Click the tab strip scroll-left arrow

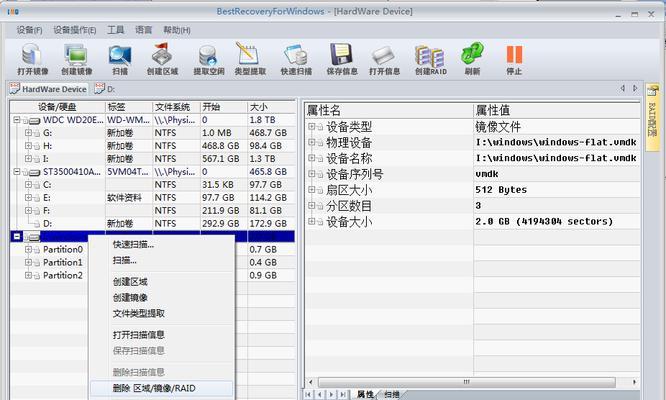click(x=622, y=88)
